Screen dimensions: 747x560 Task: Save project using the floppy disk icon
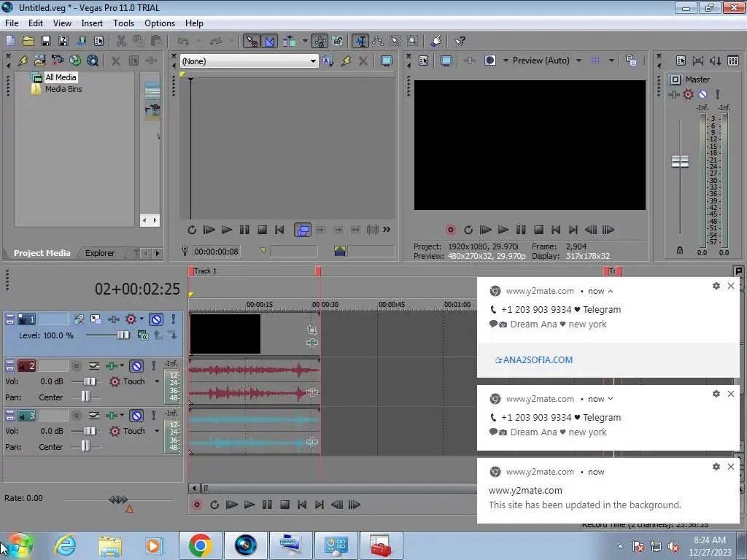point(46,41)
